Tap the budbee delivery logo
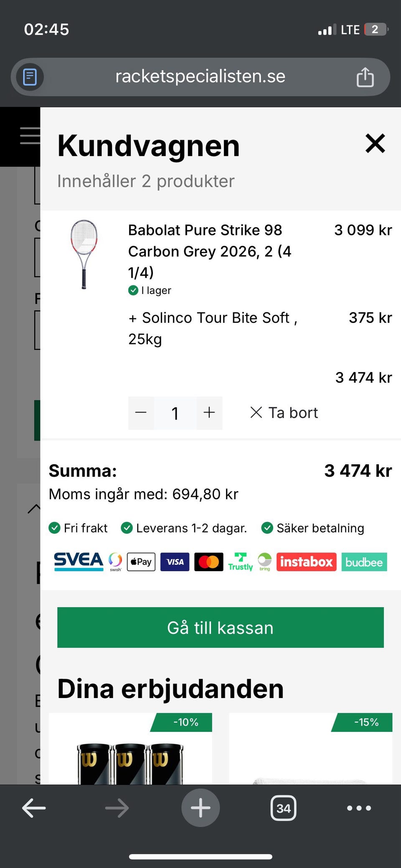The height and width of the screenshot is (868, 401). (364, 562)
